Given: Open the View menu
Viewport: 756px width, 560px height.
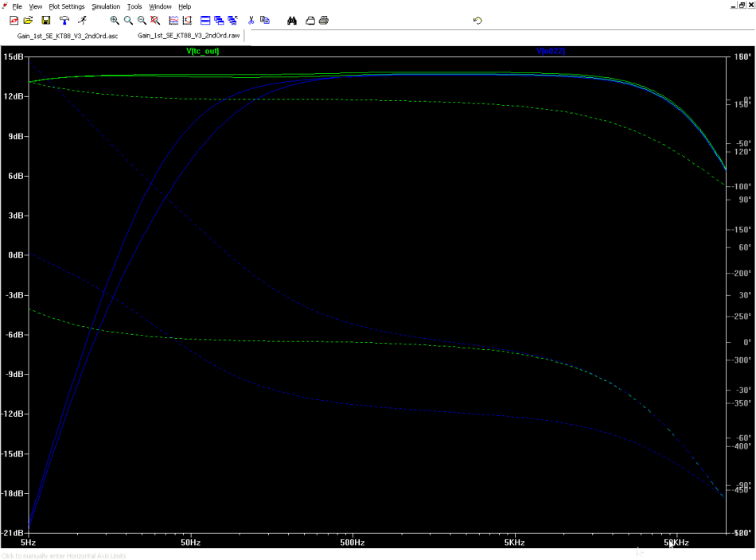Looking at the screenshot, I should click(x=35, y=6).
